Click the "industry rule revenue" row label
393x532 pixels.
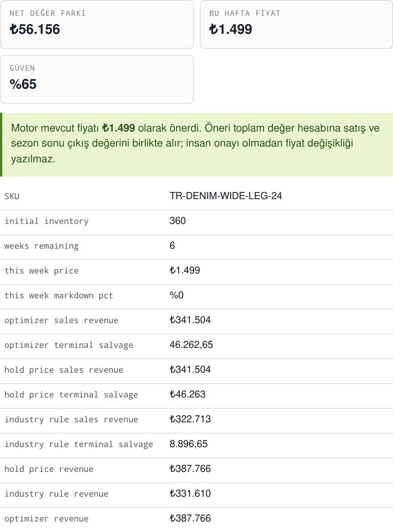tap(56, 494)
